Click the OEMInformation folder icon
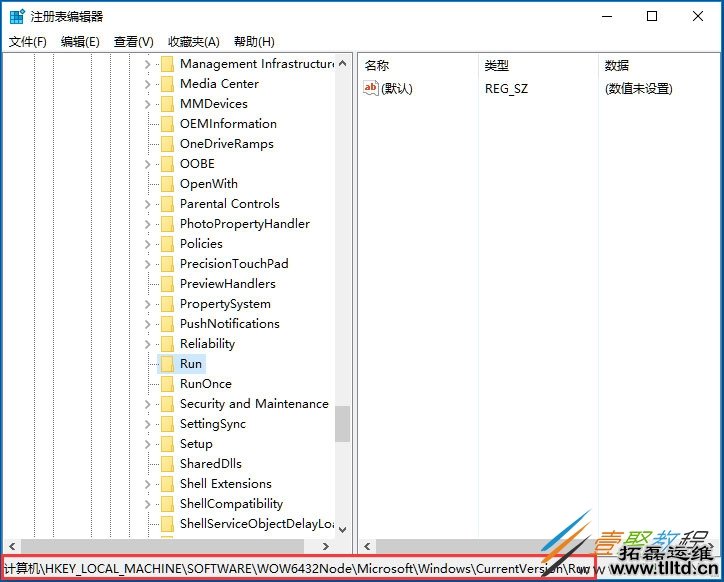 coord(167,124)
